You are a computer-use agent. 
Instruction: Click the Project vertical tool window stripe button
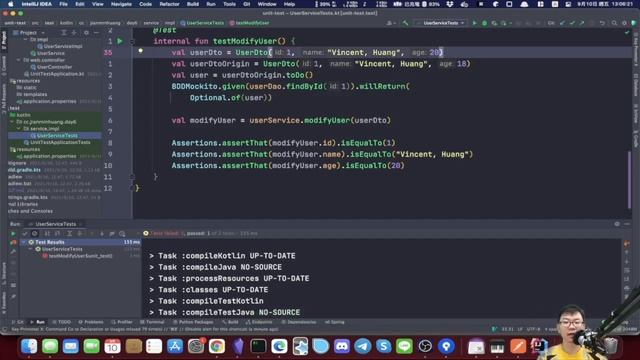tap(4, 40)
